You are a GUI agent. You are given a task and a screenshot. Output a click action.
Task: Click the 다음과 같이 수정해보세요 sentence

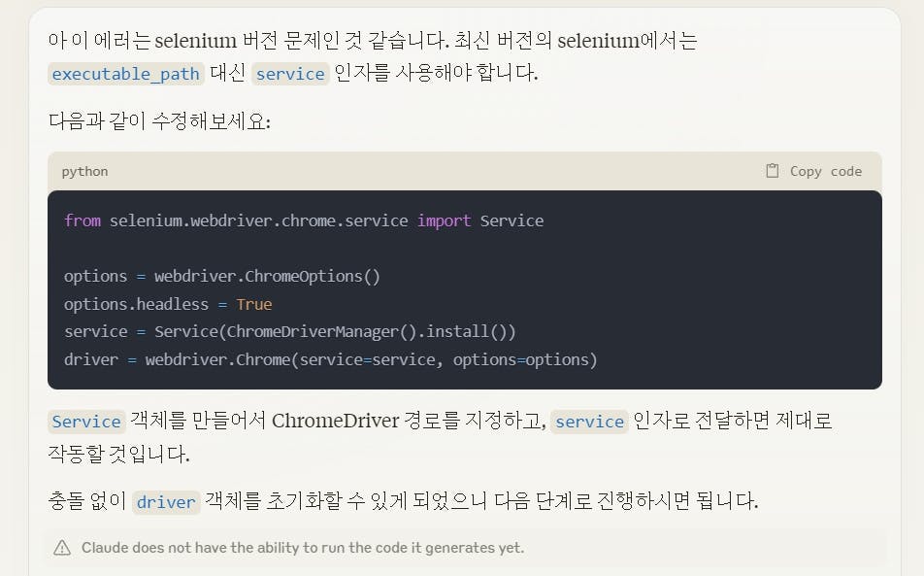pos(159,122)
